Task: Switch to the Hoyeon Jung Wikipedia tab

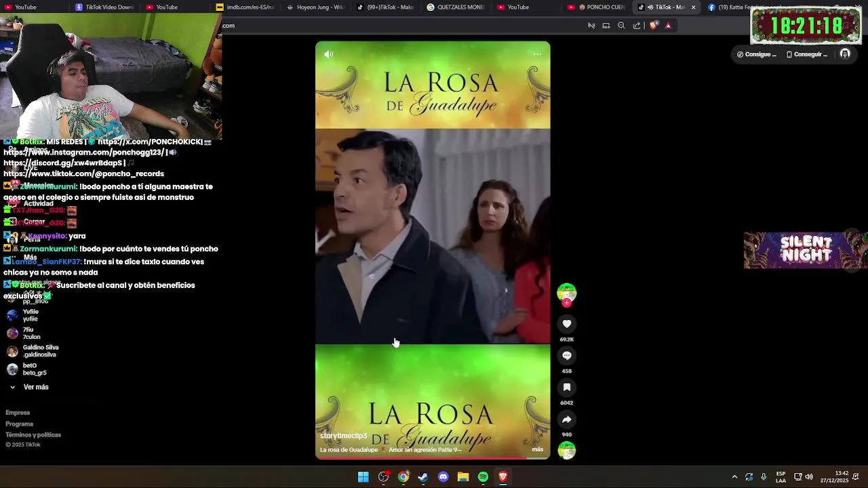Action: tap(316, 7)
